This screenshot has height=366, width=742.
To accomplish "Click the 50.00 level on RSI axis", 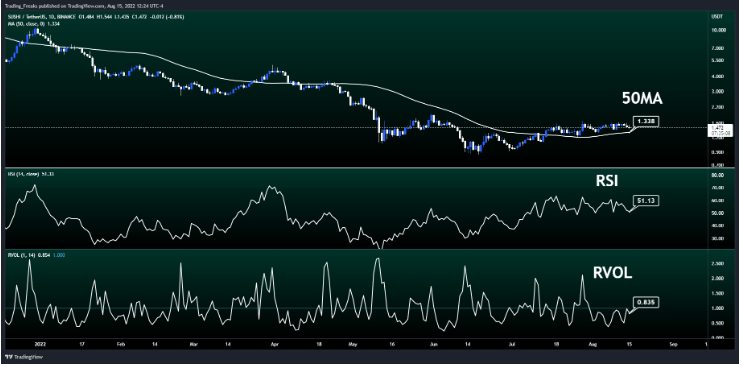I will point(716,213).
